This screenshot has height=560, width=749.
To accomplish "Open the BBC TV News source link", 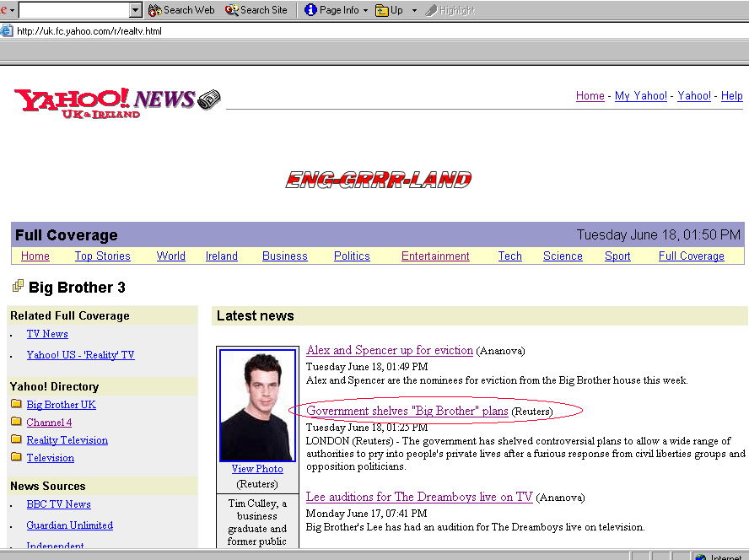I will (59, 504).
